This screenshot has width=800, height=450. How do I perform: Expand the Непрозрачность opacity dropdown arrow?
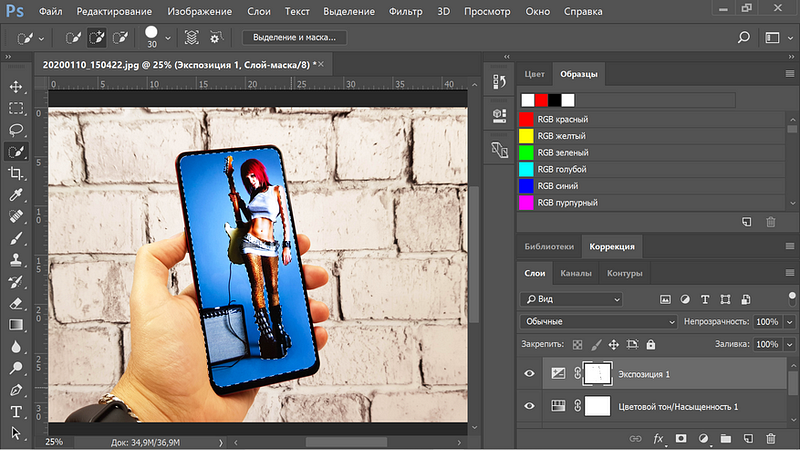pyautogui.click(x=789, y=322)
